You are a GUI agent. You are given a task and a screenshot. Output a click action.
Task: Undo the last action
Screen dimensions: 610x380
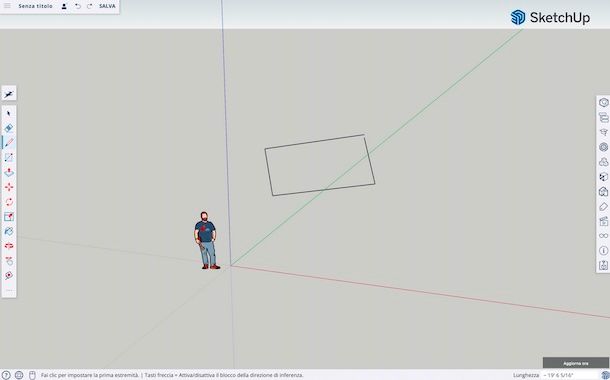[78, 6]
